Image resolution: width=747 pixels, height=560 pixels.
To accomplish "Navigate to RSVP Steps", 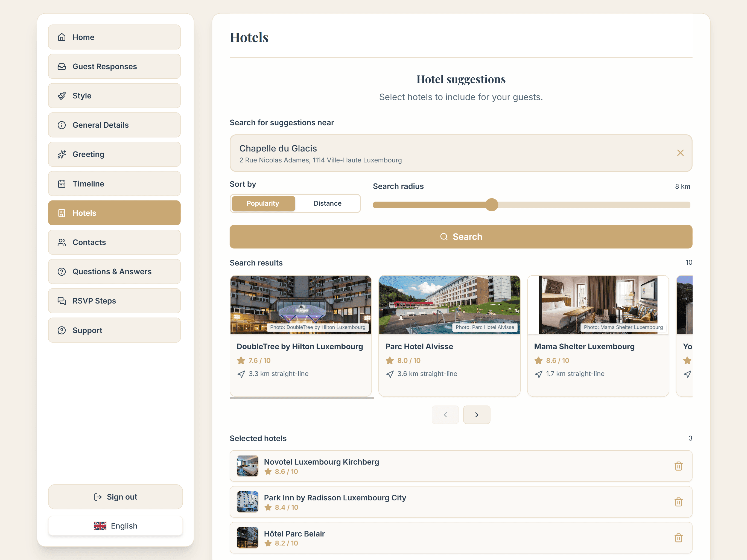I will click(x=114, y=301).
